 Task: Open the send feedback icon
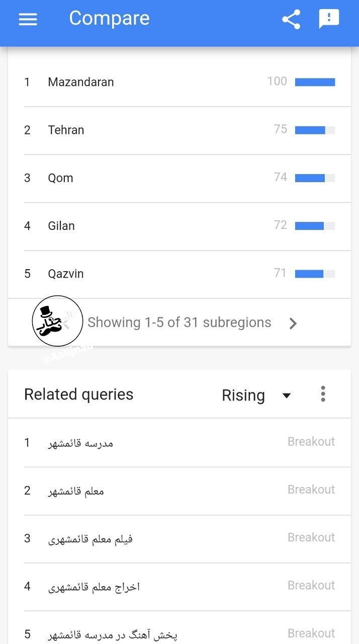pyautogui.click(x=329, y=20)
